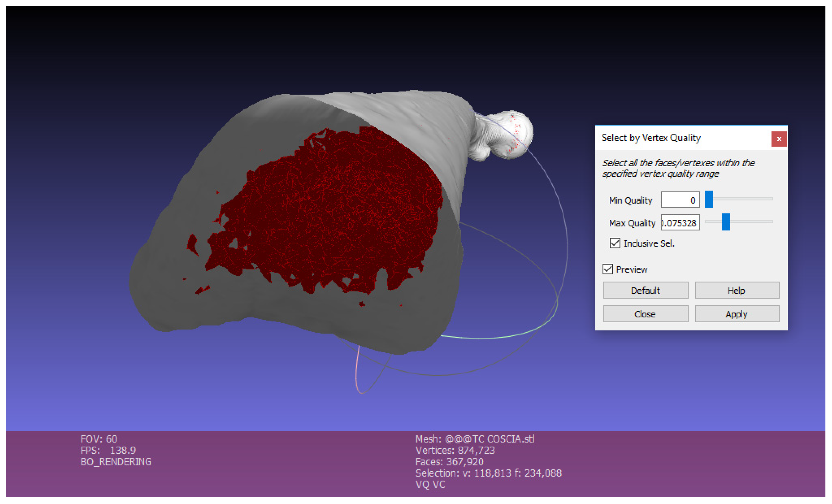Click the dialog title Select by Vertex Quality
The width and height of the screenshot is (832, 504).
coord(651,138)
